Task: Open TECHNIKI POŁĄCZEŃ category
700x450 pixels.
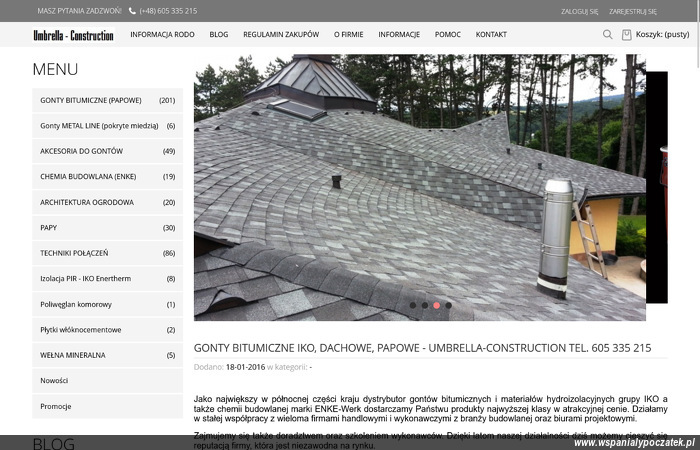Action: pos(108,253)
